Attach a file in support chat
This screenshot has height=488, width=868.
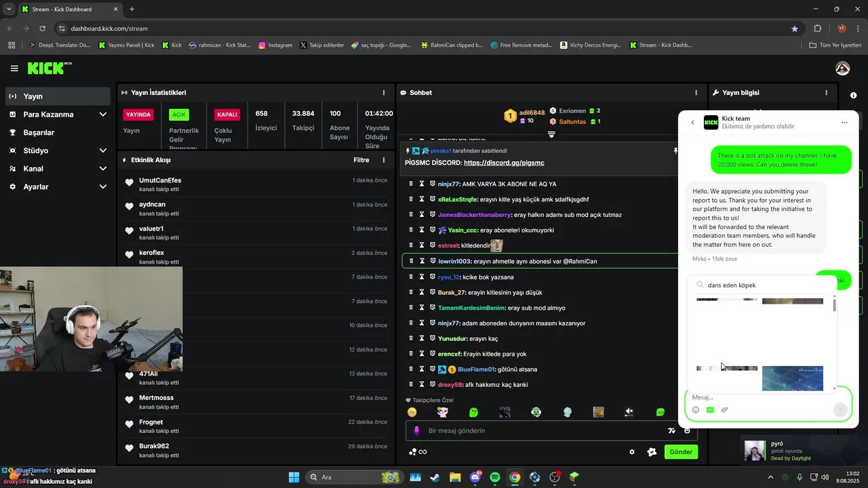pyautogui.click(x=724, y=410)
